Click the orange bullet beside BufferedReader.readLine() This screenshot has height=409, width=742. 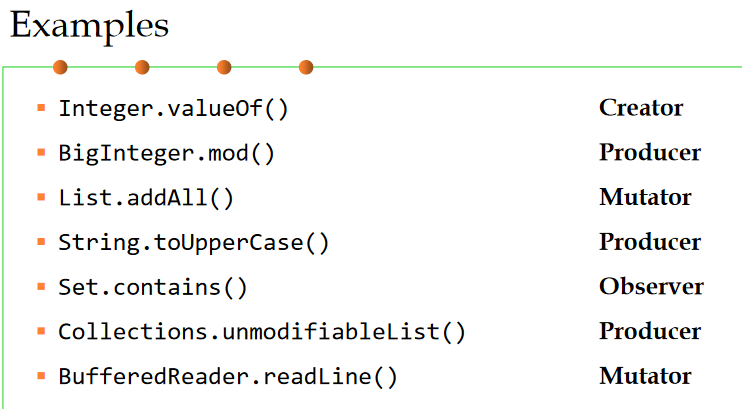pyautogui.click(x=42, y=375)
